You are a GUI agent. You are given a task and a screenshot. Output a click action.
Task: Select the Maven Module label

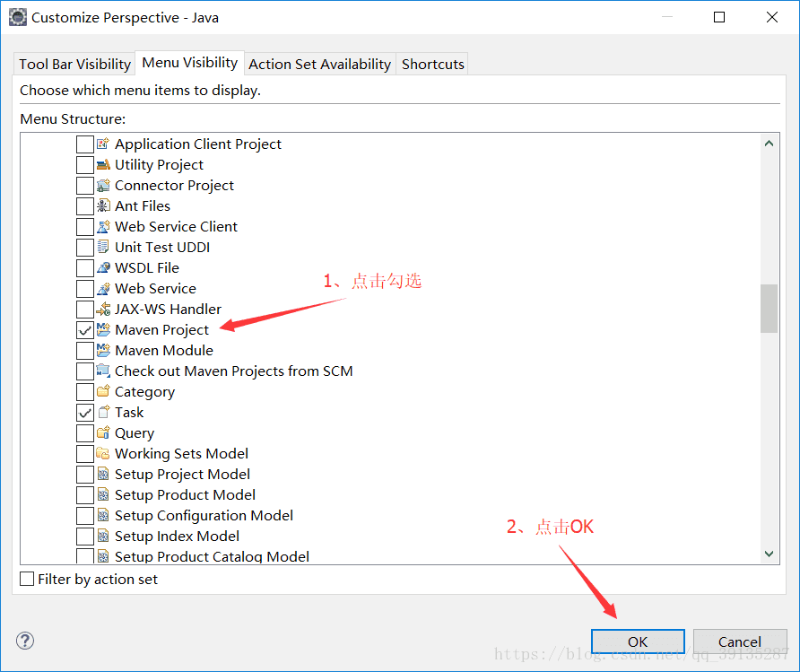(164, 351)
